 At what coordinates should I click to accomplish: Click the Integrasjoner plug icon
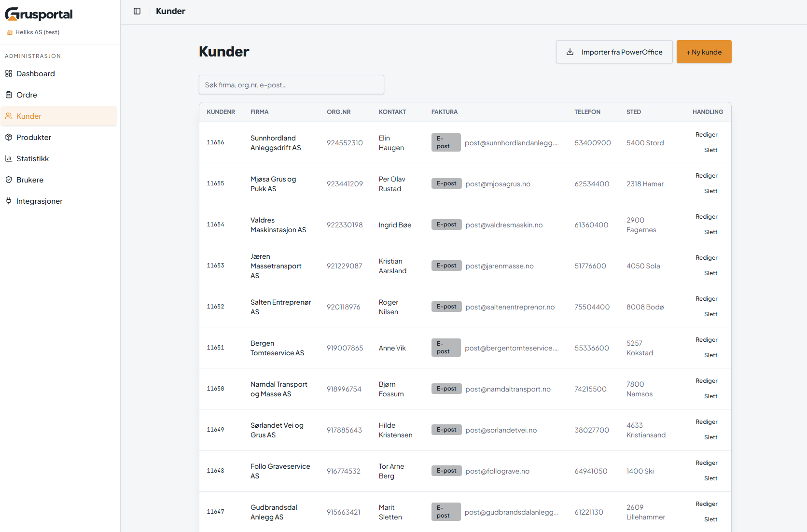coord(9,201)
